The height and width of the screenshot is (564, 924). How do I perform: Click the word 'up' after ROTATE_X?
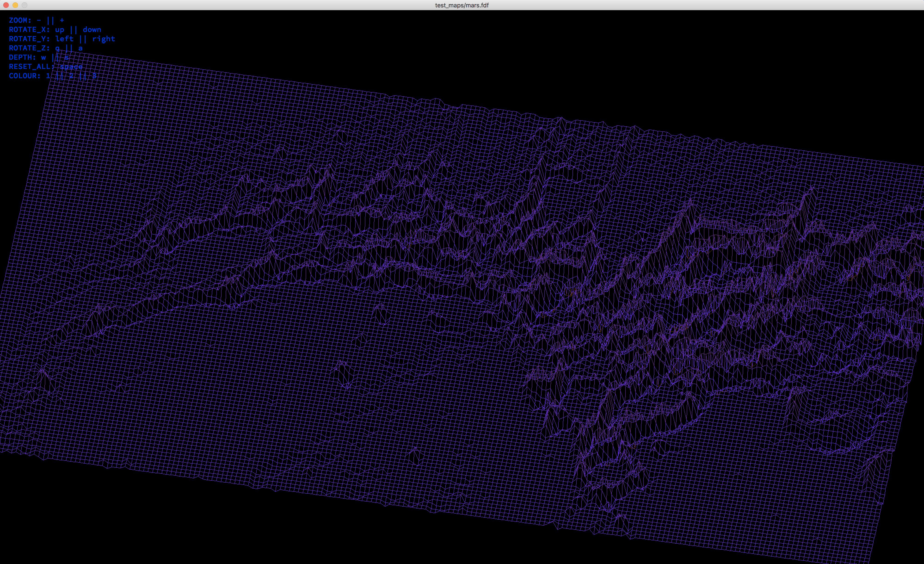[x=60, y=30]
